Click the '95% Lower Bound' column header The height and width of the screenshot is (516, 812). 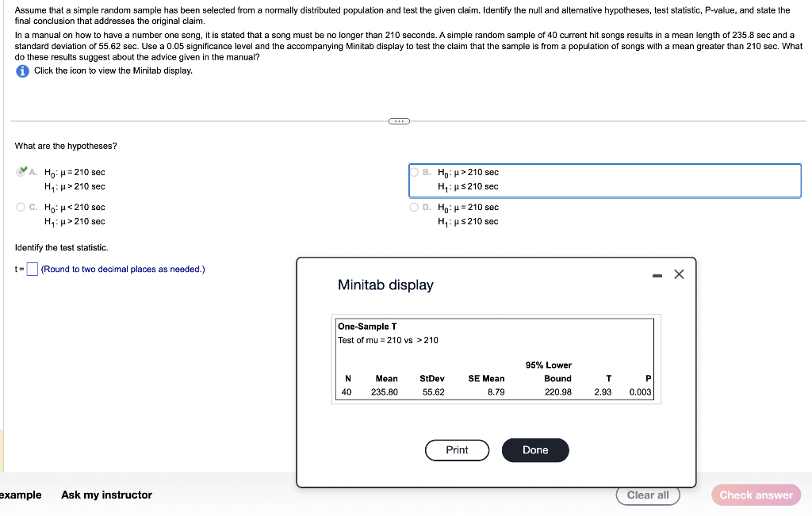coord(549,372)
